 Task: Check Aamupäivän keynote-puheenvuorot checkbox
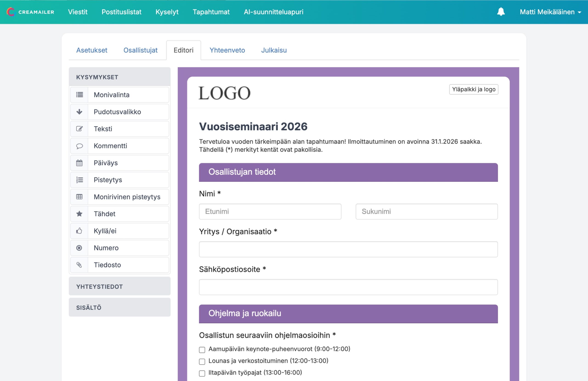point(202,350)
